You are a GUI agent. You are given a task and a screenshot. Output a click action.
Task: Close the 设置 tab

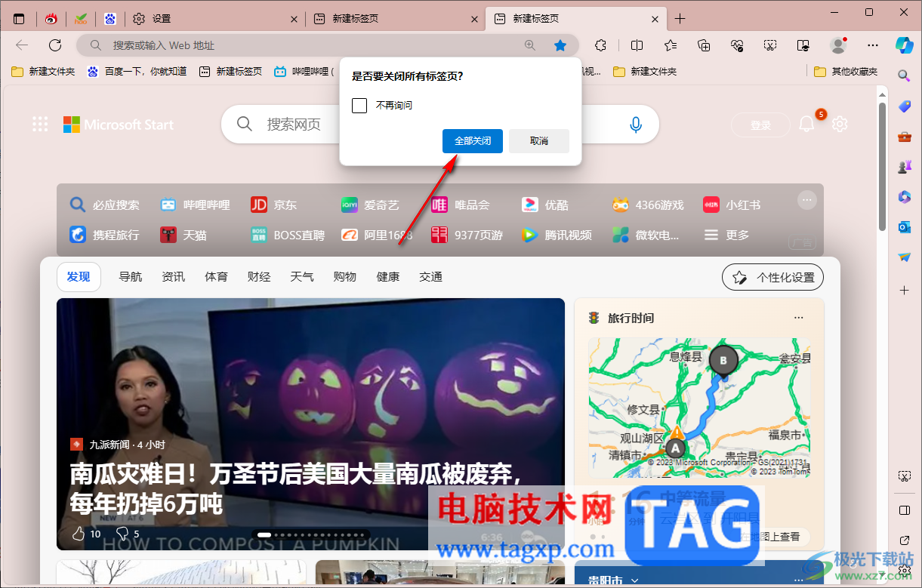click(x=294, y=19)
